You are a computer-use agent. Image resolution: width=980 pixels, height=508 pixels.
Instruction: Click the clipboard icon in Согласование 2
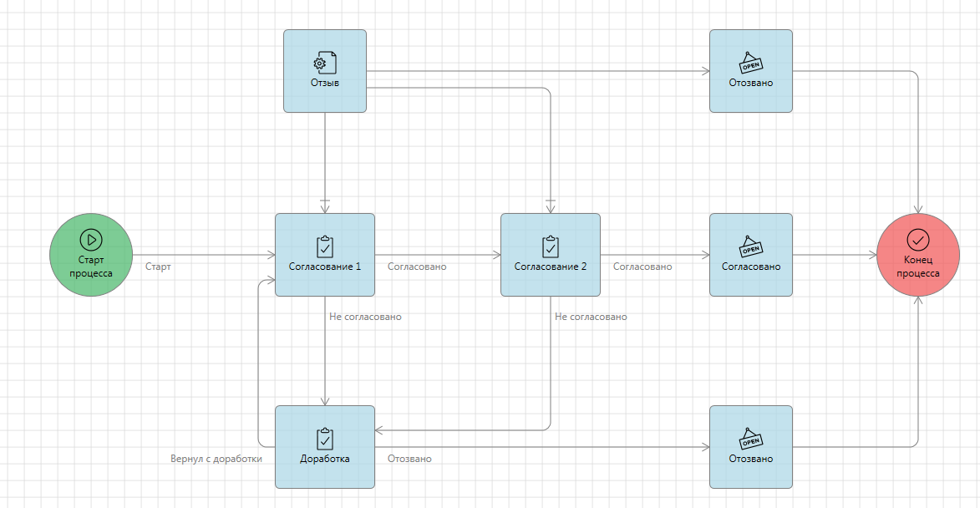point(551,246)
